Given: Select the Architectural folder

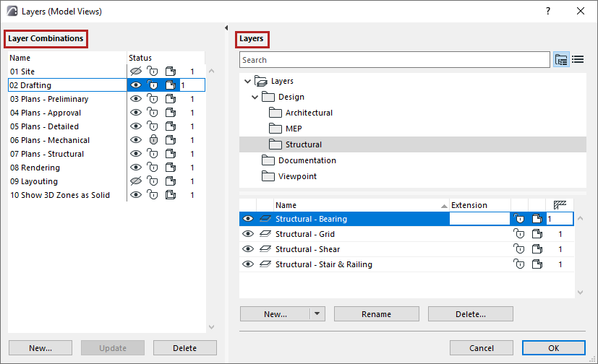Looking at the screenshot, I should click(309, 113).
